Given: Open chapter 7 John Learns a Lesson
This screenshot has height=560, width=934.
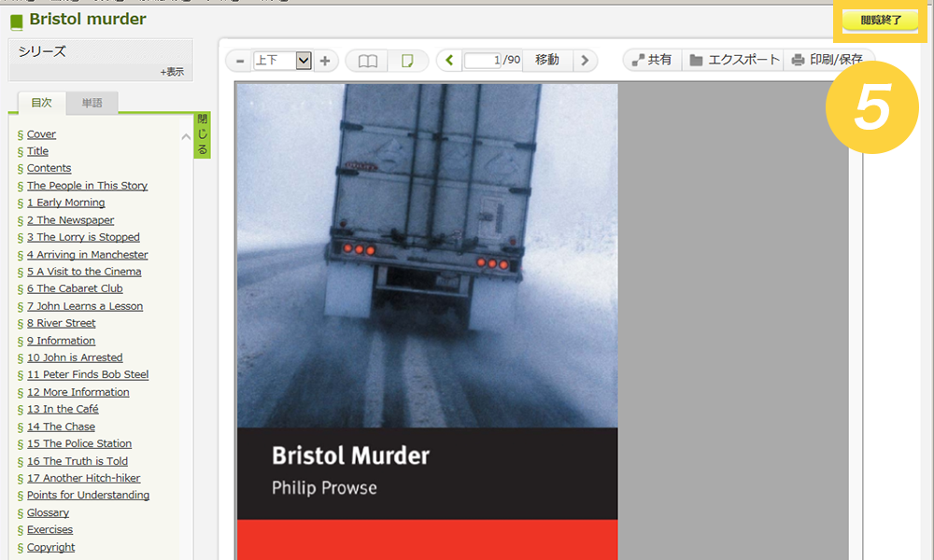Looking at the screenshot, I should (x=85, y=306).
